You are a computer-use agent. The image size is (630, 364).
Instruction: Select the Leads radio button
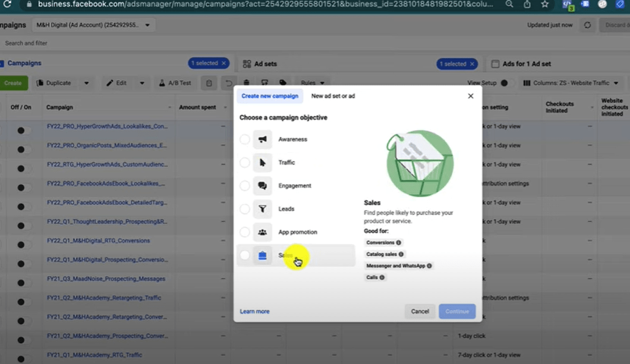click(x=244, y=208)
